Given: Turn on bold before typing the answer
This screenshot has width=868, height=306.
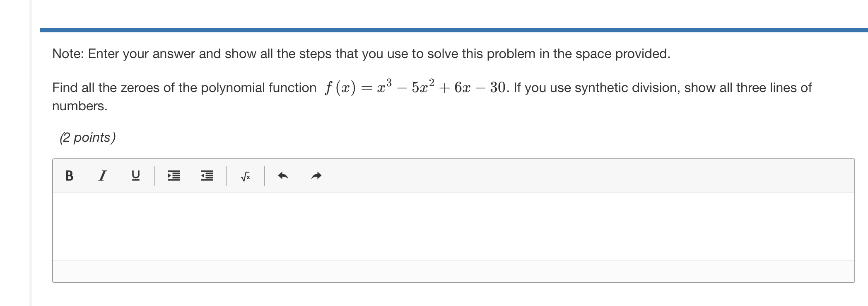Looking at the screenshot, I should pos(70,175).
